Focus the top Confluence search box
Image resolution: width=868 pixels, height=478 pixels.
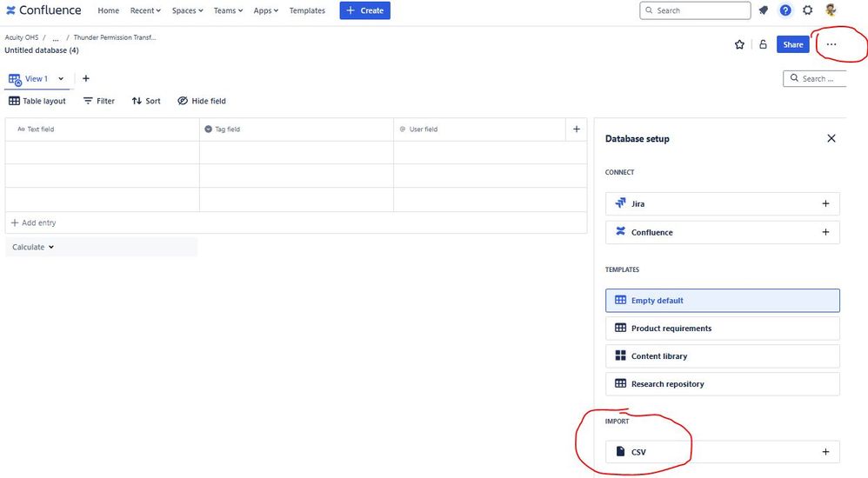(x=695, y=10)
